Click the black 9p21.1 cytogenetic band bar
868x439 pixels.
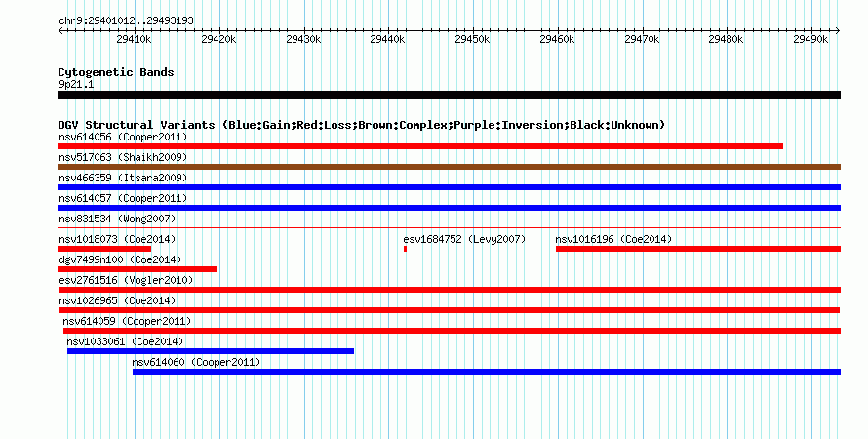click(449, 95)
